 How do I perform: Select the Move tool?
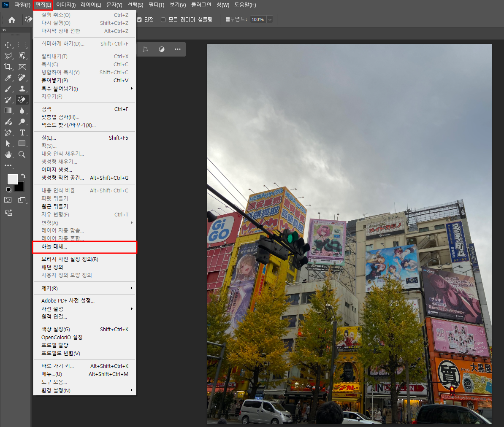pos(8,45)
